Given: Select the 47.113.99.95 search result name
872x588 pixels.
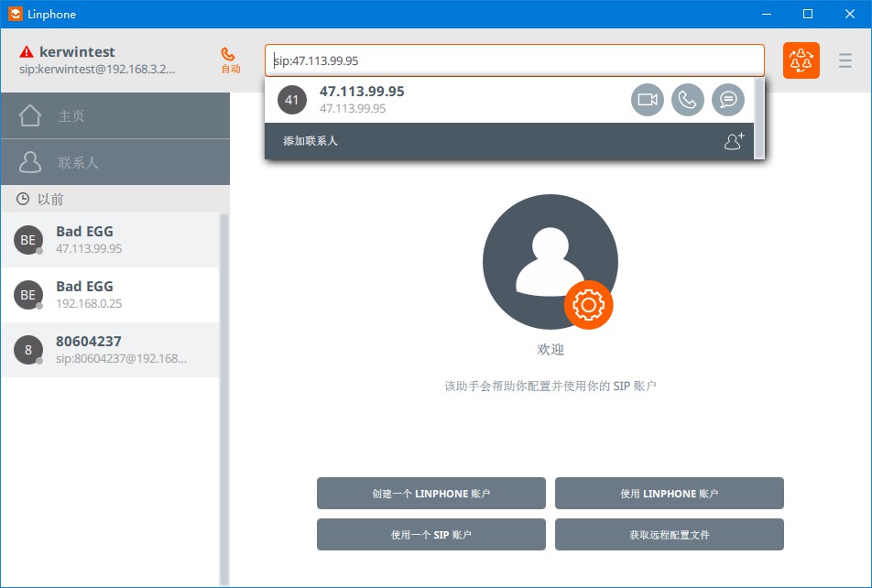Looking at the screenshot, I should 362,92.
